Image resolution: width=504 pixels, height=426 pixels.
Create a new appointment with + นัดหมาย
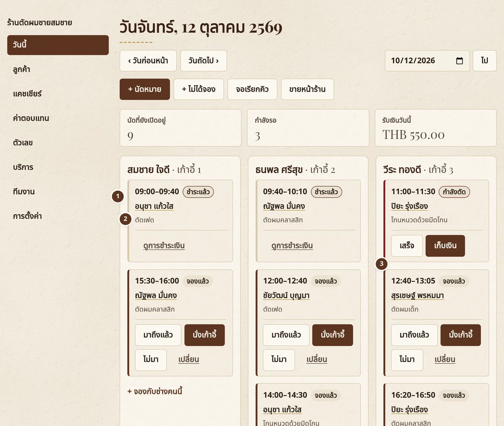click(x=145, y=89)
